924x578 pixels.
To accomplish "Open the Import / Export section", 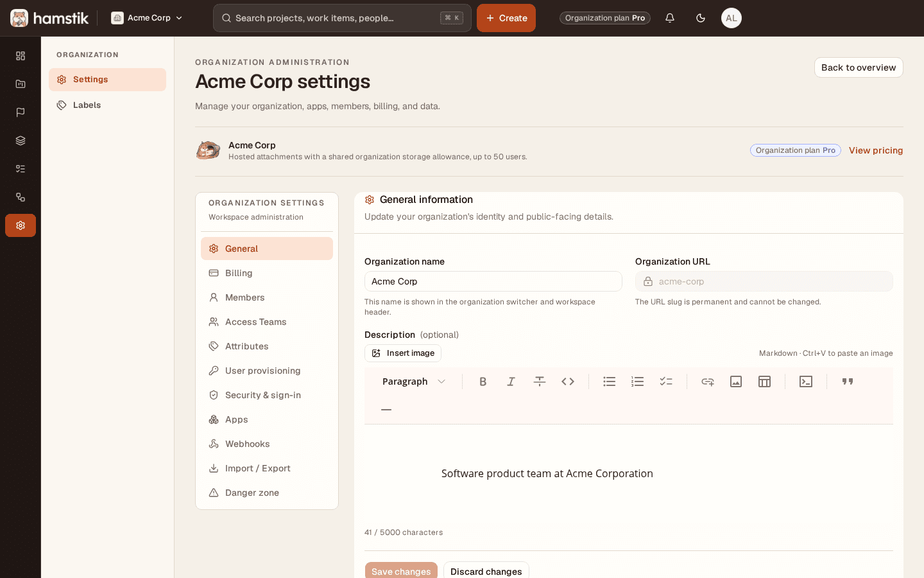I will [267, 468].
